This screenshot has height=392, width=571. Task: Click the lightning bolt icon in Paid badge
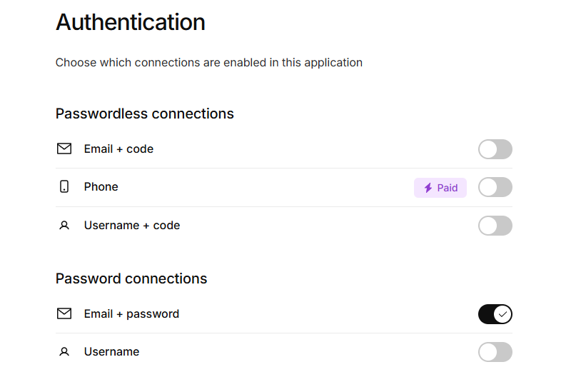428,188
